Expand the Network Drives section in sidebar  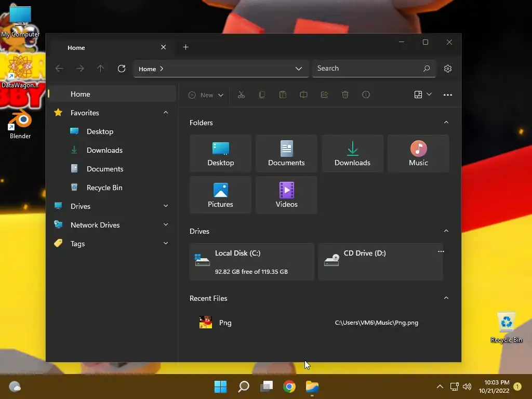(166, 224)
